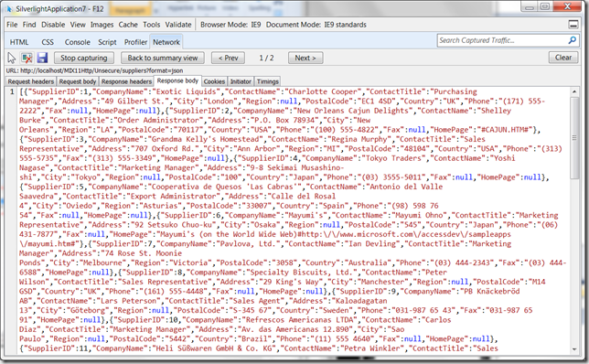Viewport: 589px width, 364px height.
Task: Go to previous request with Prev
Action: click(228, 58)
